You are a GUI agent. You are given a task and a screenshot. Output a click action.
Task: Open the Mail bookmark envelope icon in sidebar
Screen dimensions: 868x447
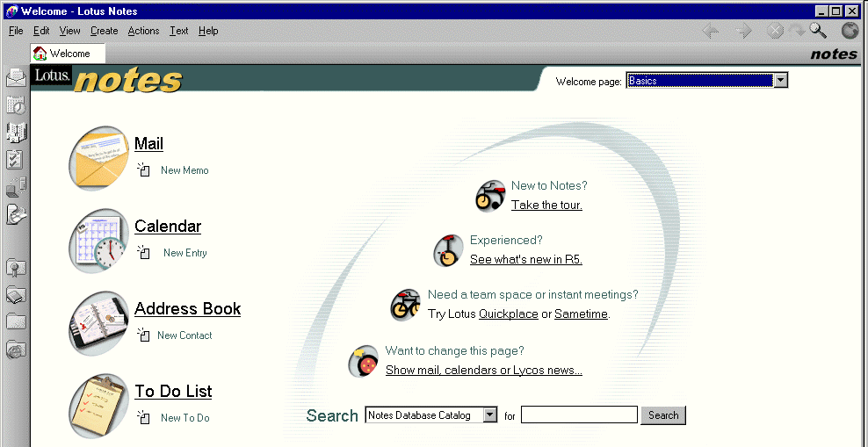pyautogui.click(x=16, y=77)
